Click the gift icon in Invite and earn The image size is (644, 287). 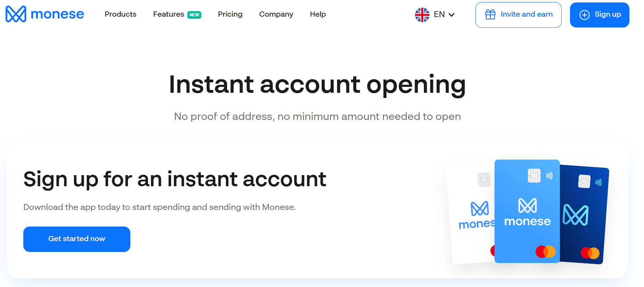[490, 15]
